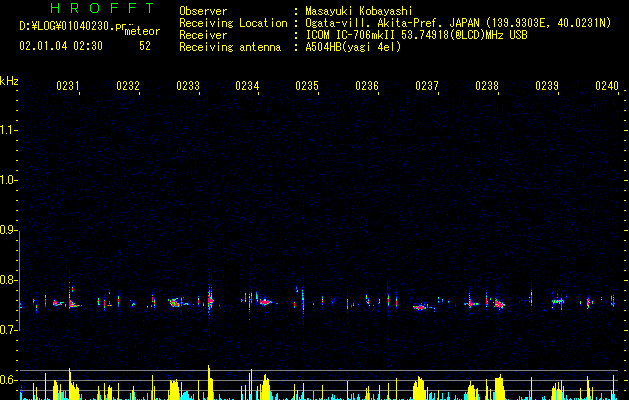The width and height of the screenshot is (629, 400).
Task: Click the 1.0 kHz frequency label
Action: (x=8, y=180)
